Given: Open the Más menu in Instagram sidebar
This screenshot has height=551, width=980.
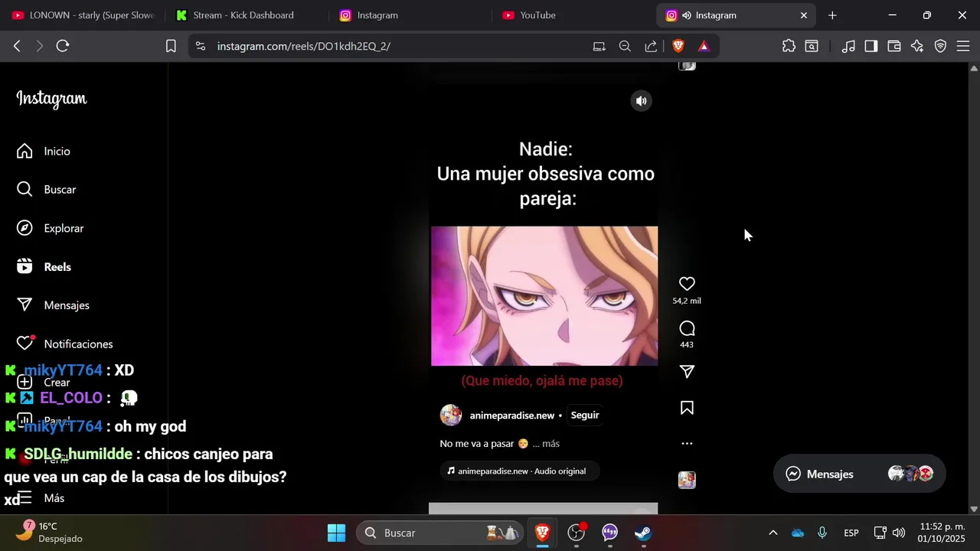Looking at the screenshot, I should pos(41,498).
